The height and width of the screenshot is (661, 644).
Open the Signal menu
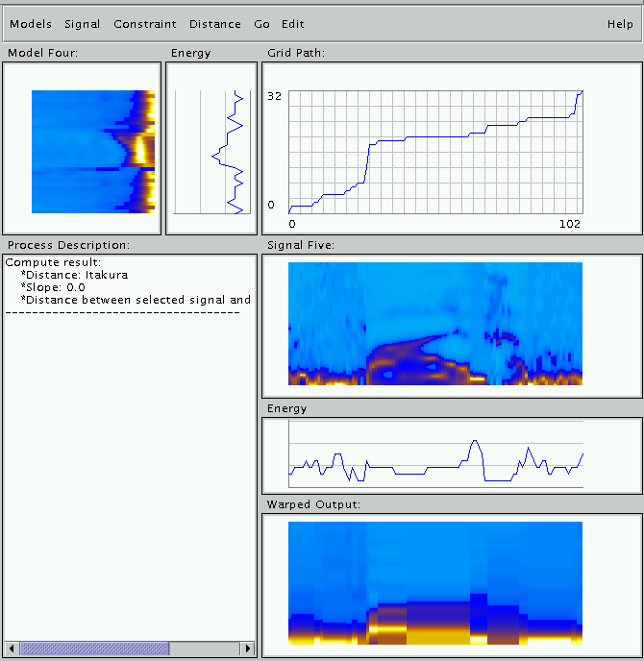click(83, 24)
